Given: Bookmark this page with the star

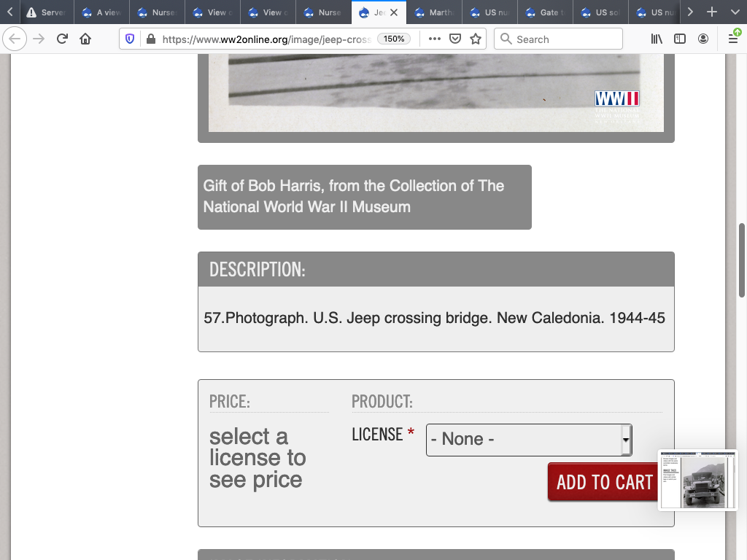Looking at the screenshot, I should tap(476, 39).
